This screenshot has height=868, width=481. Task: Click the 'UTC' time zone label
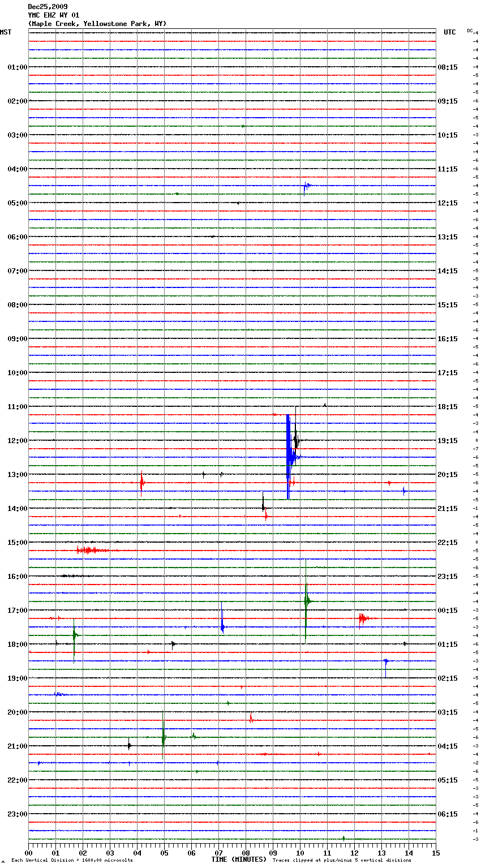pos(450,32)
